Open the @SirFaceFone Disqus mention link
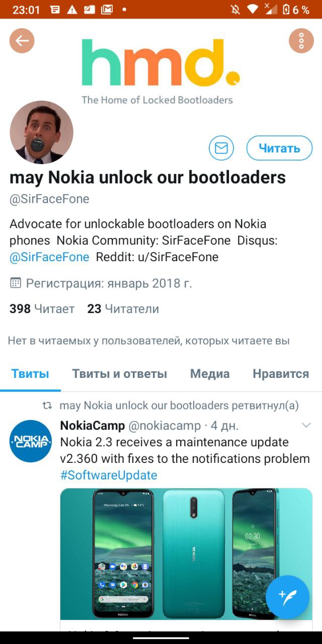The image size is (322, 644). point(49,257)
